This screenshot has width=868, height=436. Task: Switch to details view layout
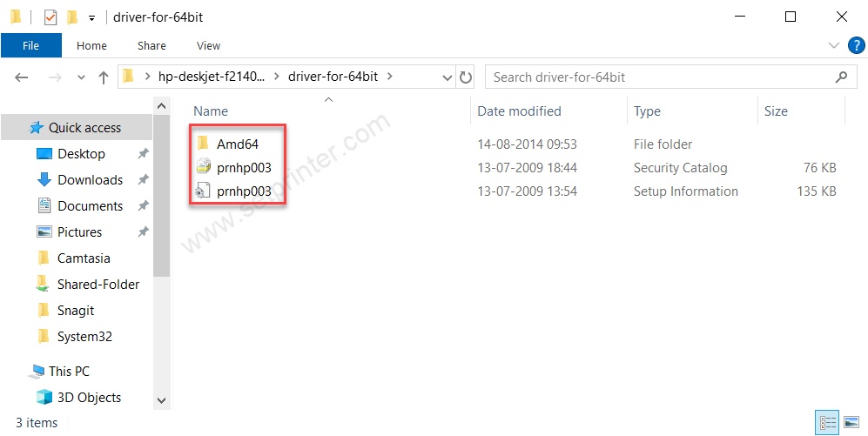click(x=827, y=423)
